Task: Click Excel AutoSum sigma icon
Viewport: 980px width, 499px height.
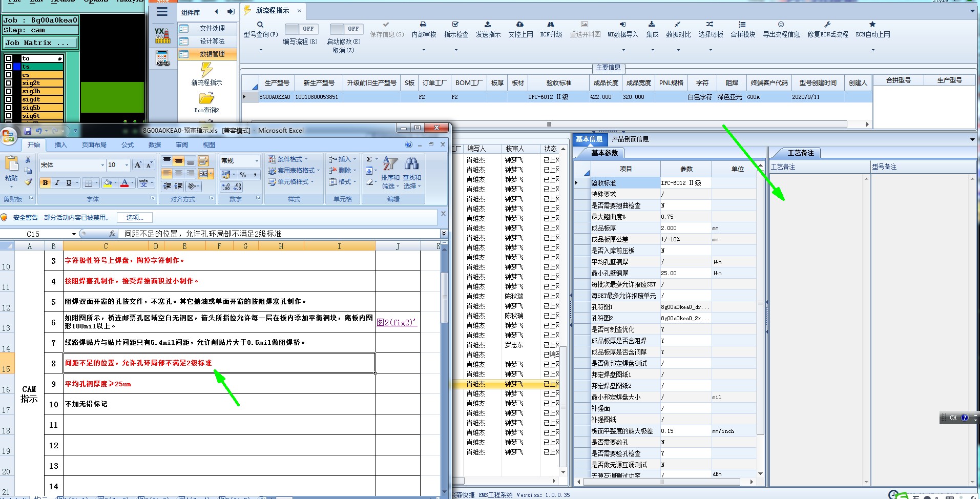Action: point(369,159)
